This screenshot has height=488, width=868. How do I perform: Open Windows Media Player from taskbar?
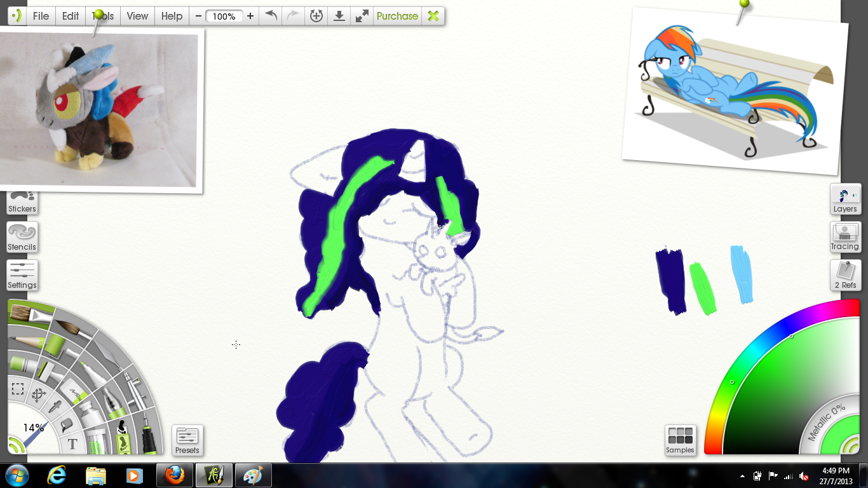(x=134, y=475)
